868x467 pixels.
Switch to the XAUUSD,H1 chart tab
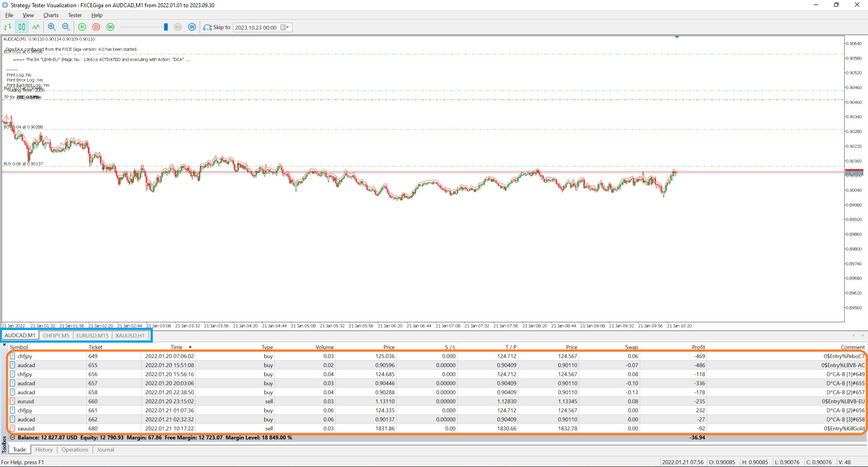(x=130, y=335)
